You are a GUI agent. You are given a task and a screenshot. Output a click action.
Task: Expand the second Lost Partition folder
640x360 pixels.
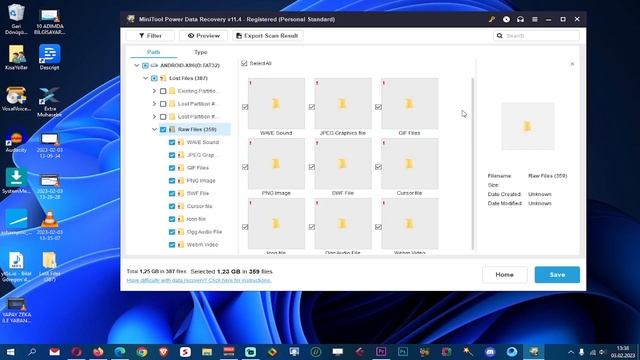coord(154,116)
